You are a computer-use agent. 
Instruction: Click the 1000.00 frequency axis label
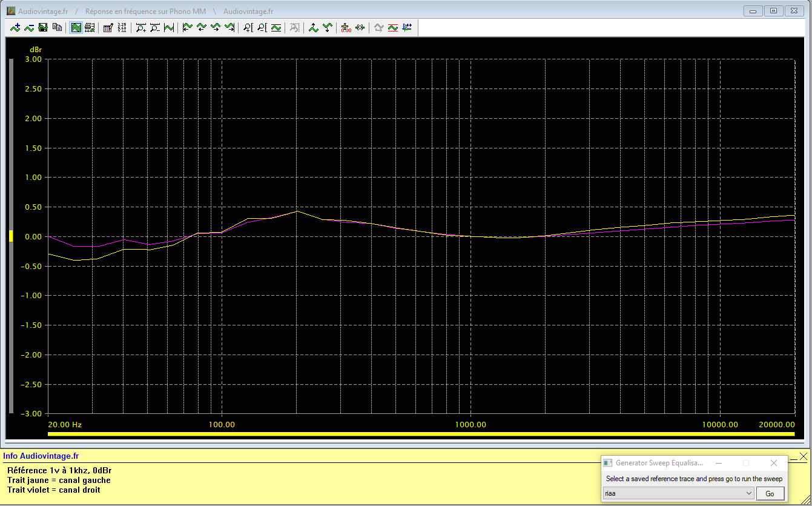click(471, 425)
